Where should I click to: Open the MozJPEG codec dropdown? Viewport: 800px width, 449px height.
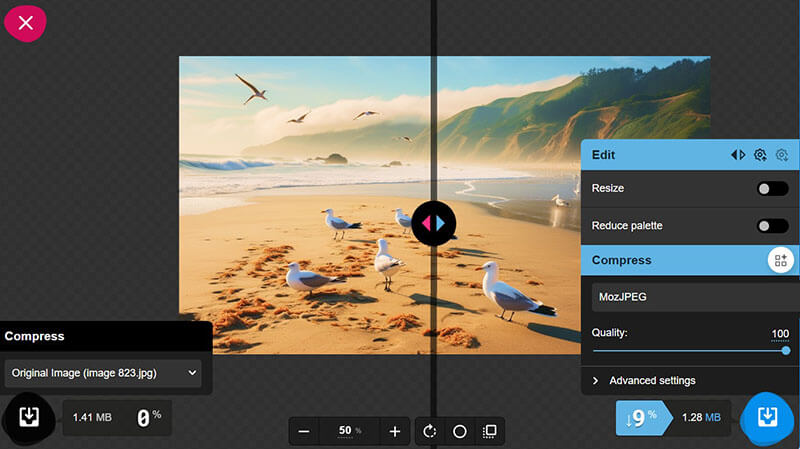pos(690,297)
